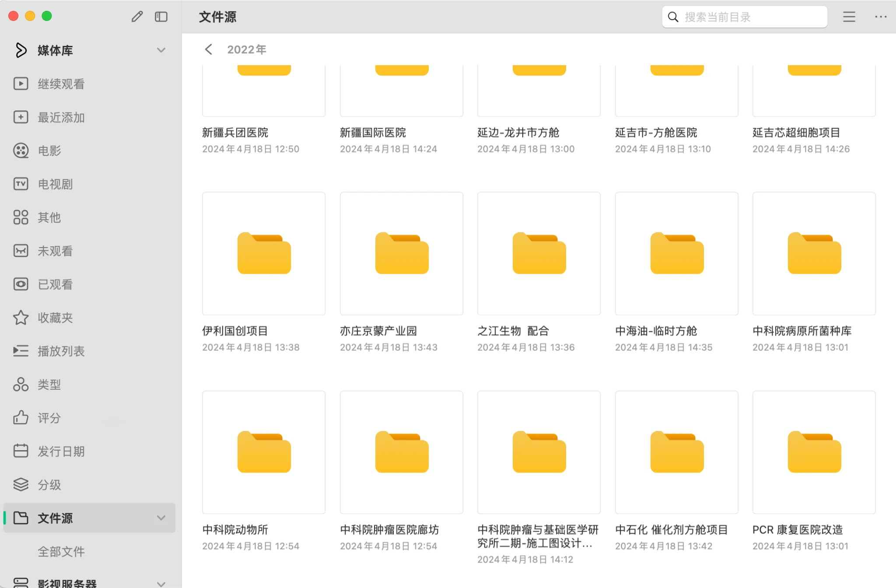Open the three-dot more options menu
This screenshot has height=588, width=896.
[x=881, y=17]
